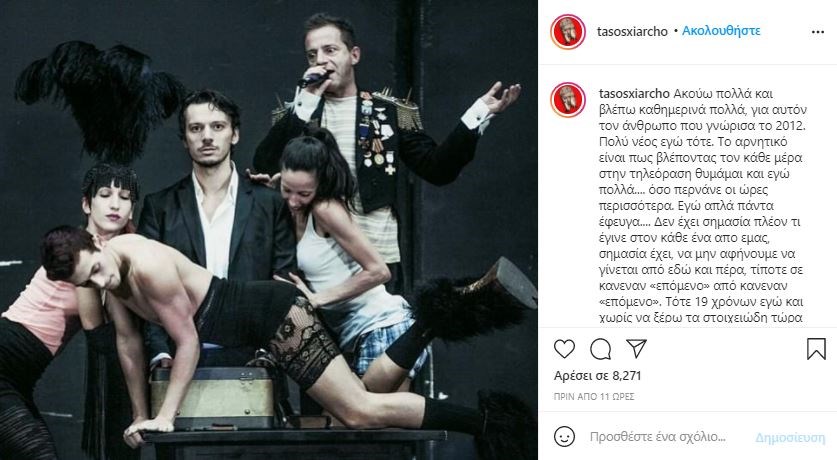Open emoji picker smiley icon
Viewport: 837px width, 460px height.
point(564,437)
